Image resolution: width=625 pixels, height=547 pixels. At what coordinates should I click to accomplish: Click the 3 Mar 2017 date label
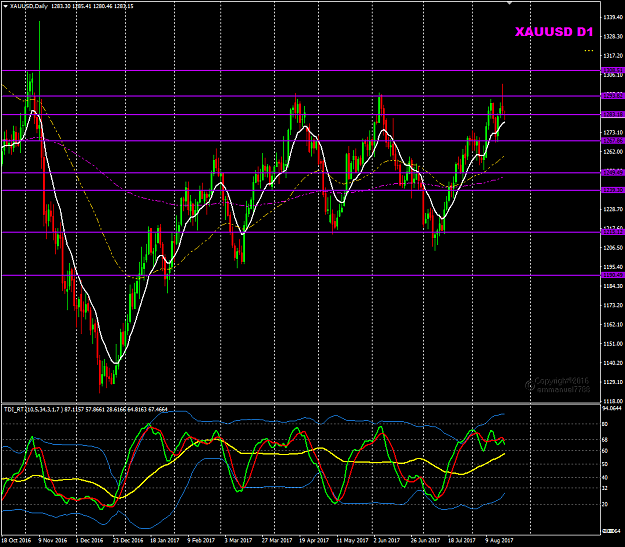coord(238,541)
